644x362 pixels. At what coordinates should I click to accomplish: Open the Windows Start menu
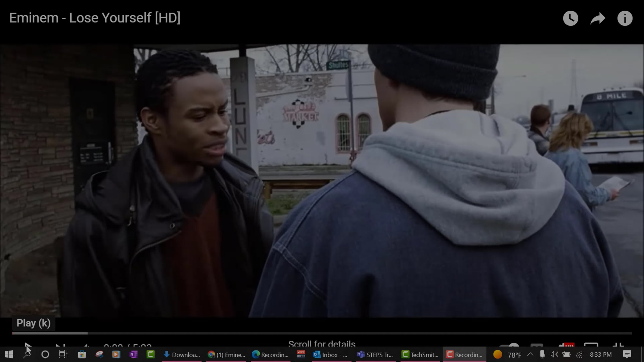[x=9, y=354]
